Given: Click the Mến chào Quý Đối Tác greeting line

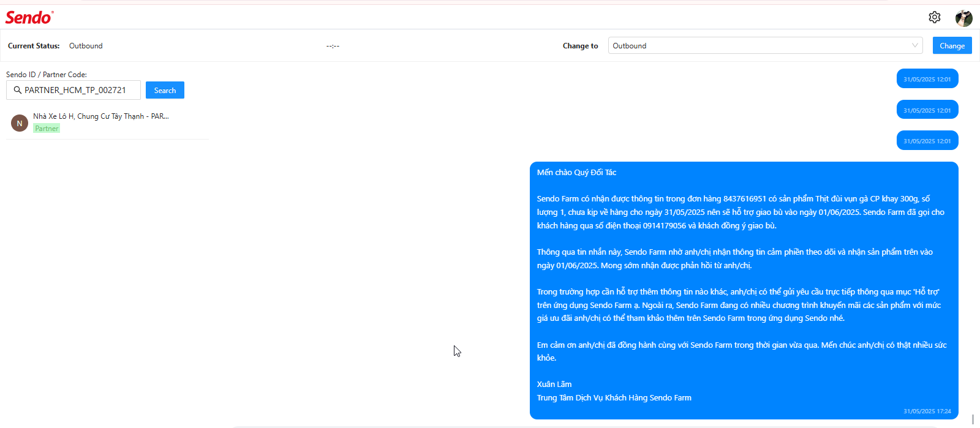Looking at the screenshot, I should tap(576, 173).
